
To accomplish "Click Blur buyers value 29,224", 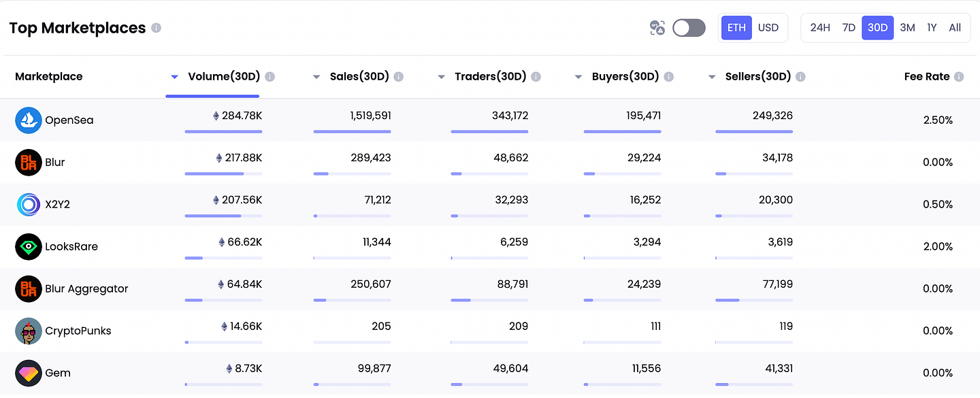I will tap(644, 159).
